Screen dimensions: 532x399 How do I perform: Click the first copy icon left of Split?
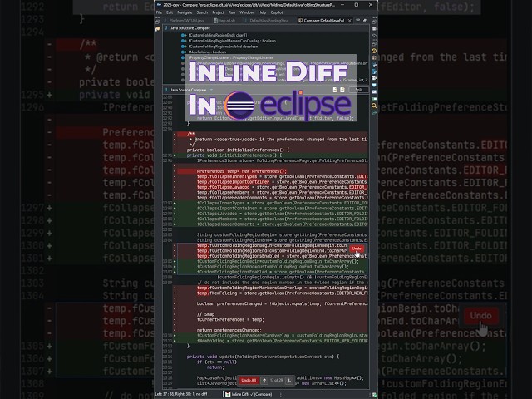[335, 90]
